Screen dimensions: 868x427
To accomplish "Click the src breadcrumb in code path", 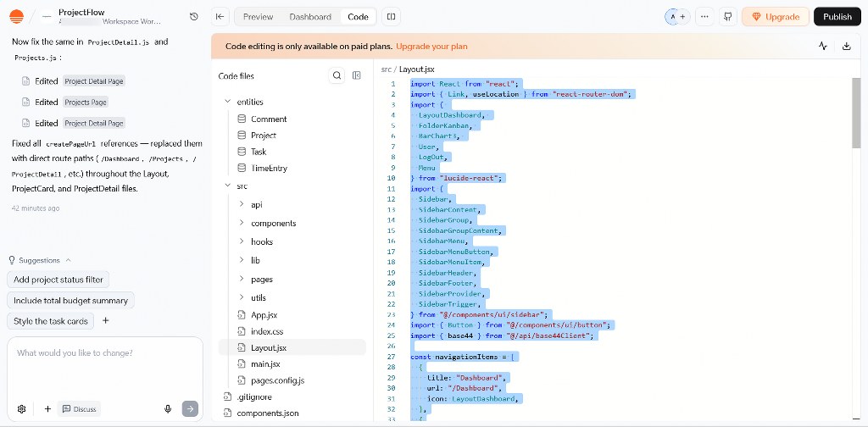I will coord(387,69).
